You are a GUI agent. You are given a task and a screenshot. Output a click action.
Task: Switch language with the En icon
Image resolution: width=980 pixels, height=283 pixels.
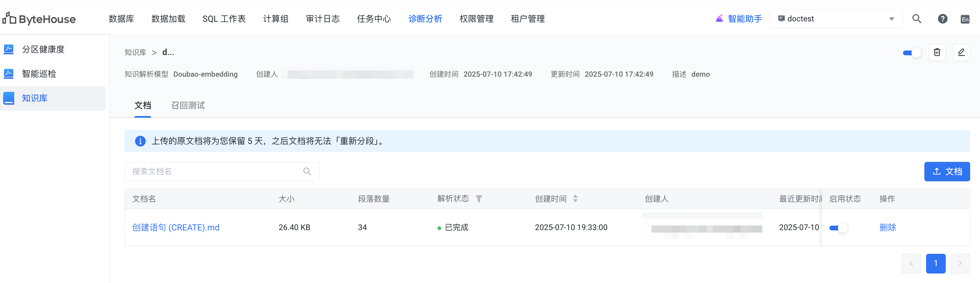coord(965,19)
